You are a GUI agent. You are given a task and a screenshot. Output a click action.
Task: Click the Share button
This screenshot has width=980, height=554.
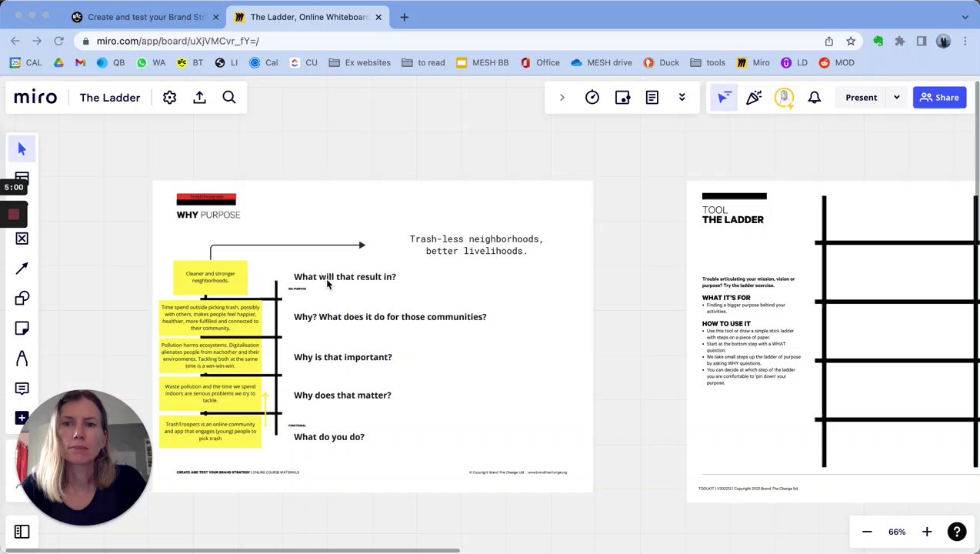pos(939,98)
